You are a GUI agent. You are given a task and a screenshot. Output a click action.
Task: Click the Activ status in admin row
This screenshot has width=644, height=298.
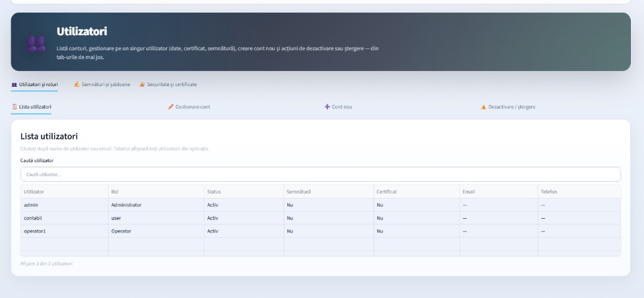click(x=244, y=205)
